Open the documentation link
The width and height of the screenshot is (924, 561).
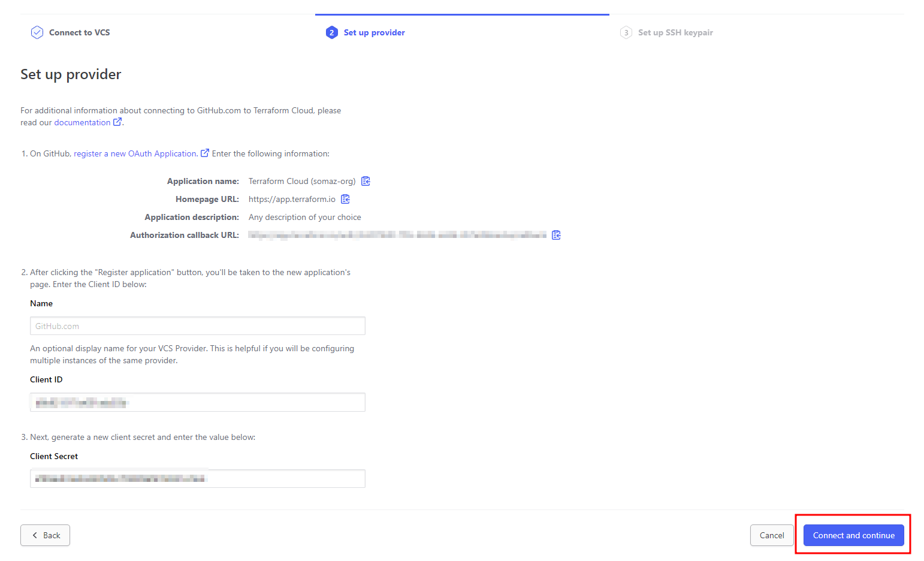82,122
